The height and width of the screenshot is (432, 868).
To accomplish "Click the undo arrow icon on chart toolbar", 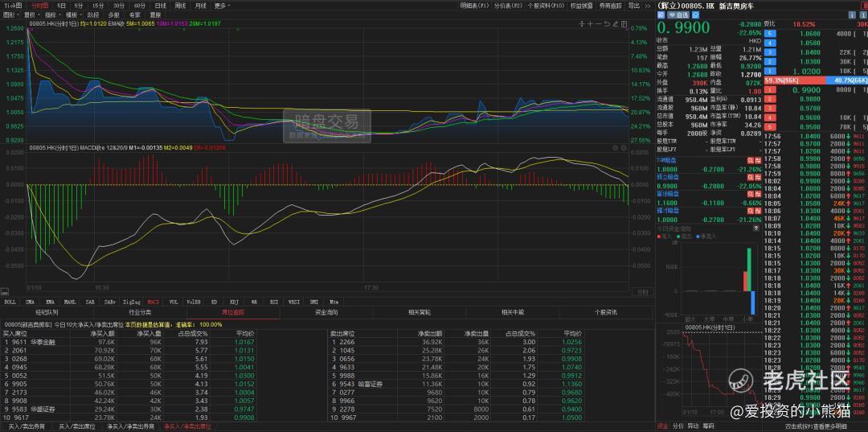I will 608,24.
